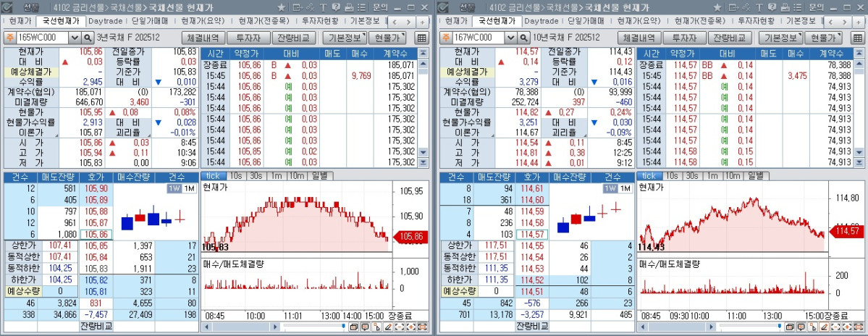Click the 문의 button in the left title bar

379,7
